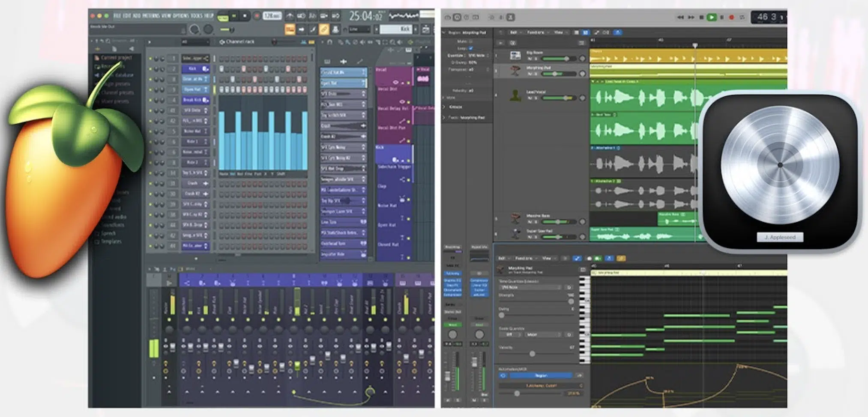Toggle the Kick channel's green mute LED

pos(150,69)
